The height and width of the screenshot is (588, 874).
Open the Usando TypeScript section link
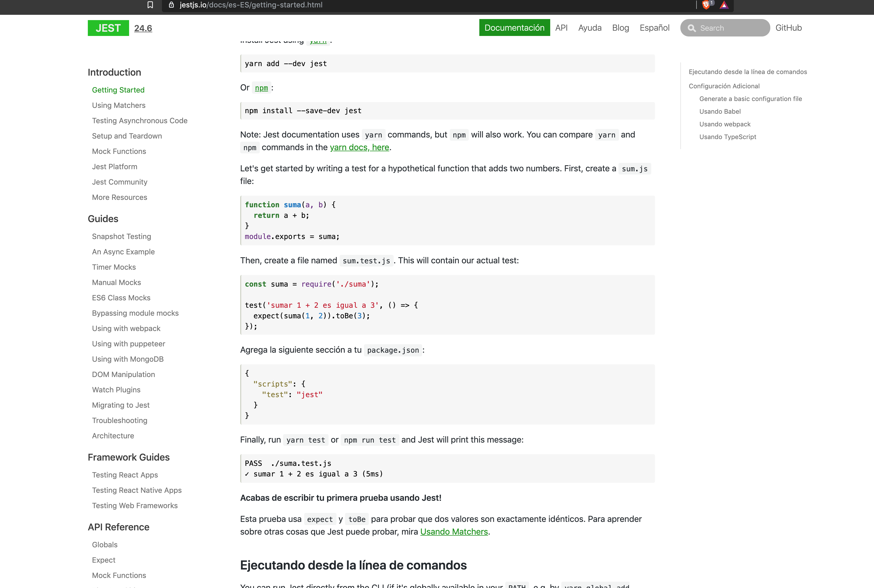[727, 136]
